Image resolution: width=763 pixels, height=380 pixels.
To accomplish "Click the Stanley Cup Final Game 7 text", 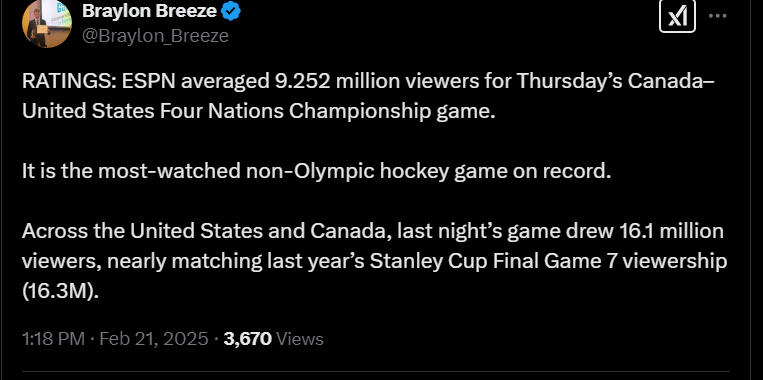I will (x=494, y=261).
